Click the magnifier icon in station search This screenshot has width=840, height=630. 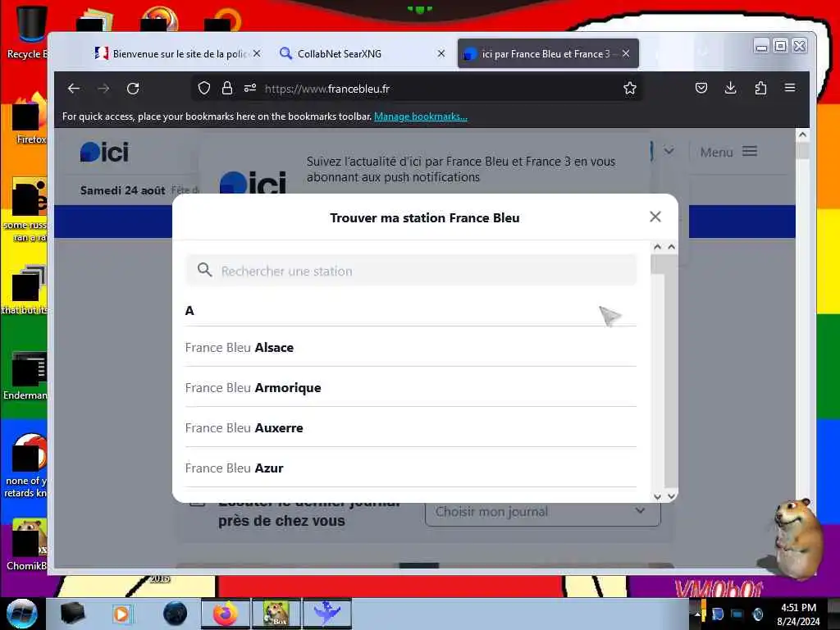[x=204, y=270]
